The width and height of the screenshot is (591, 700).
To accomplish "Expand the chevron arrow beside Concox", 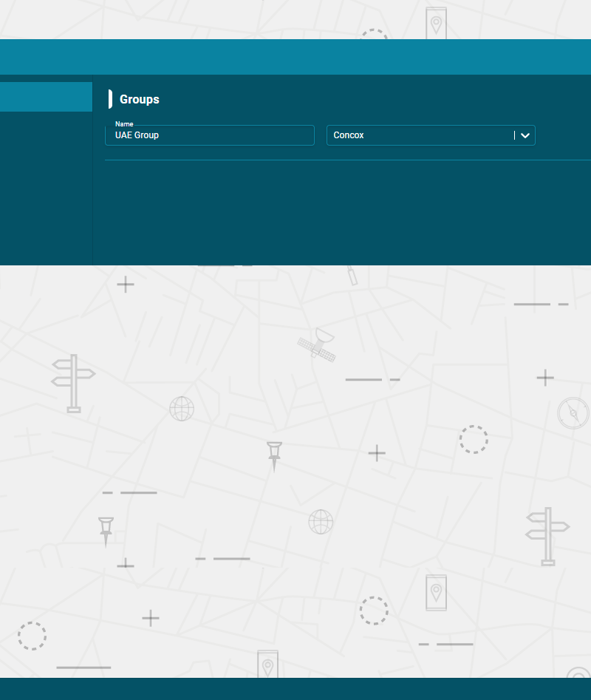I will tap(525, 135).
